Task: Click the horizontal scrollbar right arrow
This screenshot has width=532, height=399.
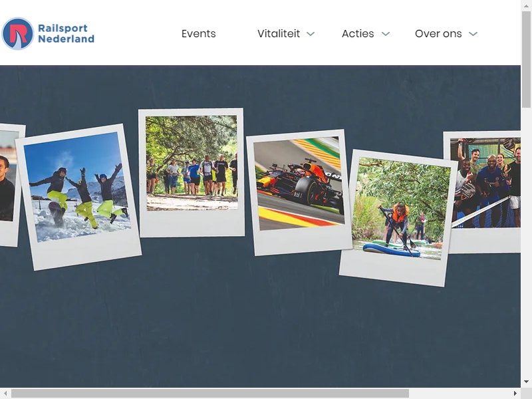Action: click(515, 393)
